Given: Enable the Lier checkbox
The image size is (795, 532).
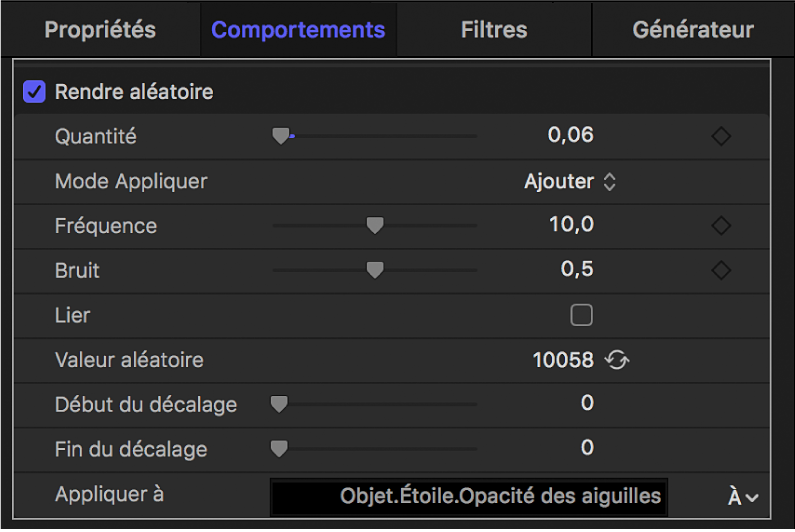Looking at the screenshot, I should (x=581, y=316).
